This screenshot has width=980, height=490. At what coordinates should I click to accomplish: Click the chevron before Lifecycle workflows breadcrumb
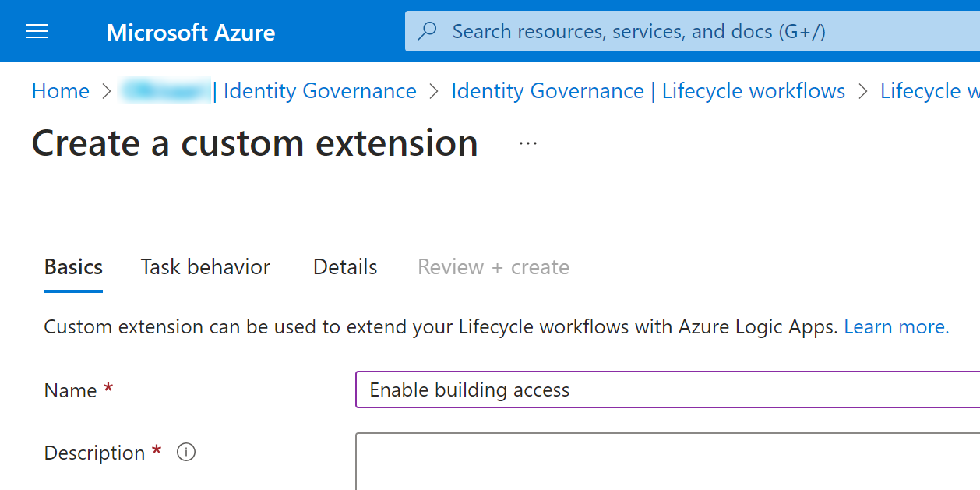[x=862, y=91]
